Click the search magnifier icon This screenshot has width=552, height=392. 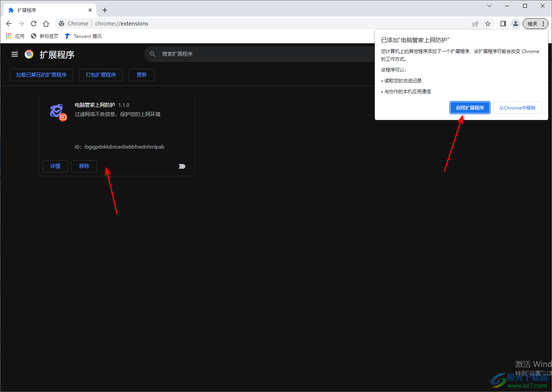coord(153,54)
